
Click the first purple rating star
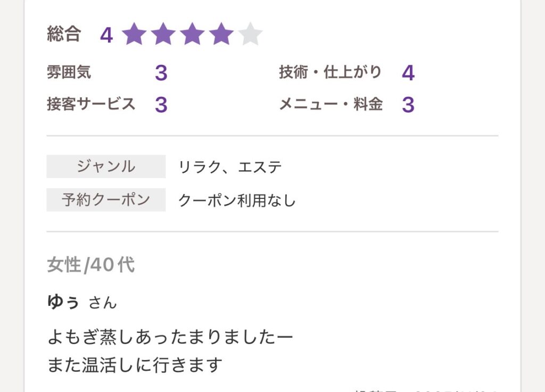point(134,35)
